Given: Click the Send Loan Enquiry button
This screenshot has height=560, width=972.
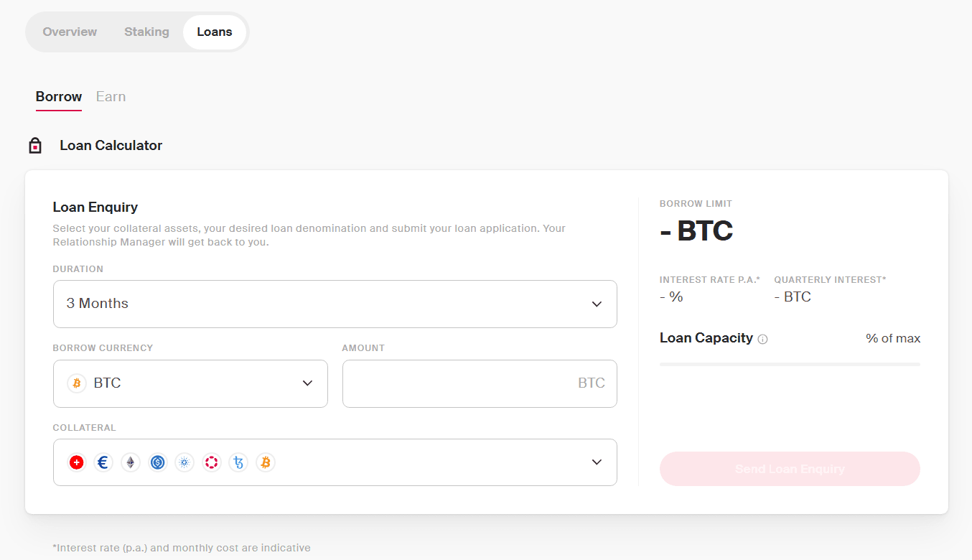Looking at the screenshot, I should [789, 468].
